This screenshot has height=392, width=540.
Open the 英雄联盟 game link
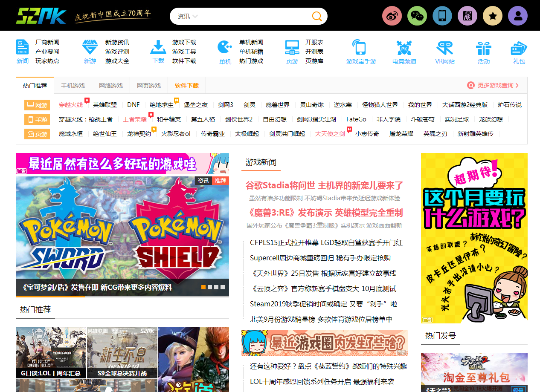(x=105, y=105)
